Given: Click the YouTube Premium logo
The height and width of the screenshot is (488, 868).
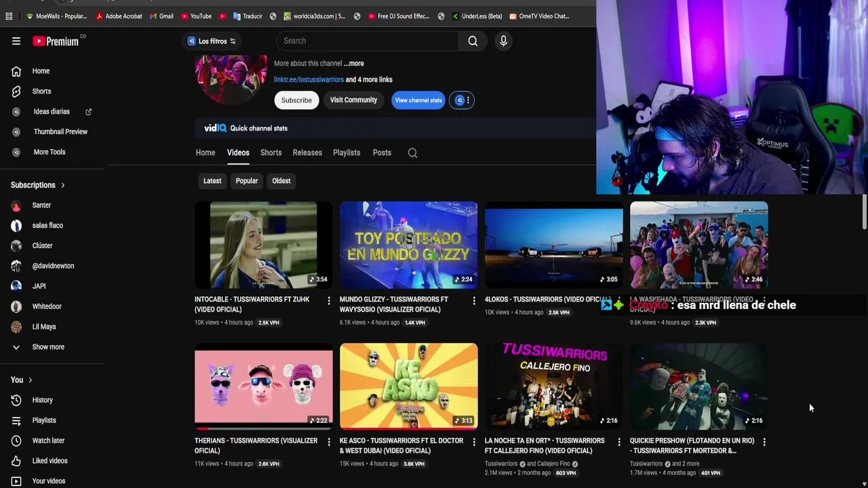Looking at the screenshot, I should click(56, 41).
